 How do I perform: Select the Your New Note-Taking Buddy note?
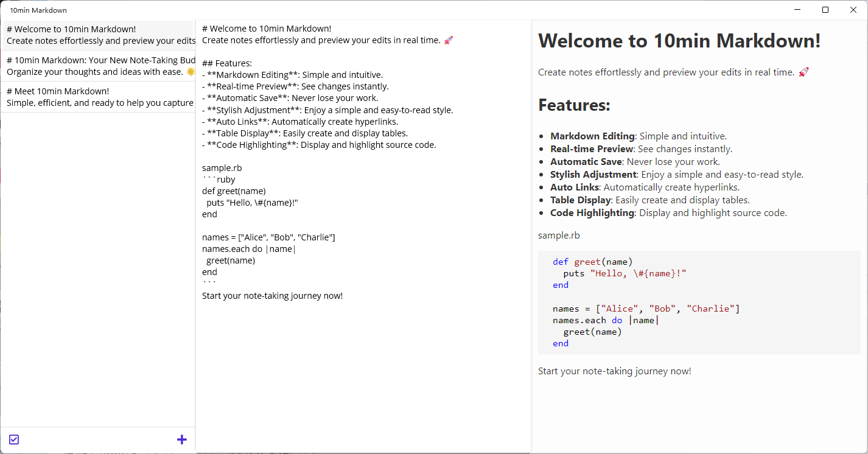97,66
